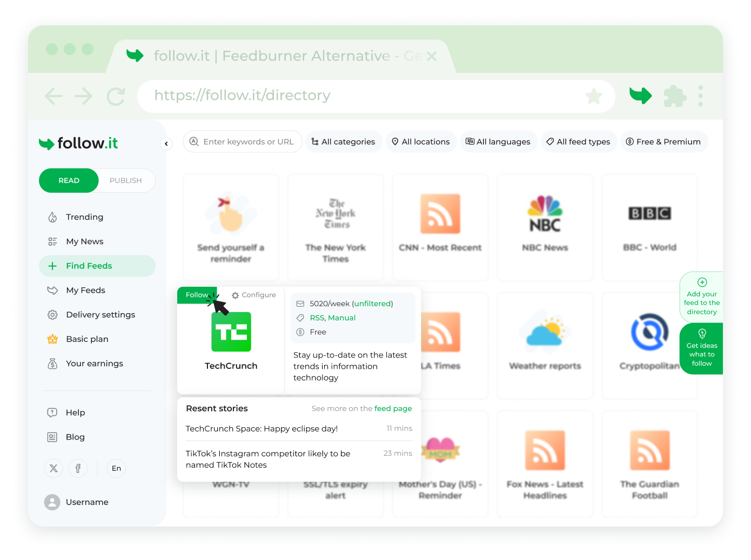
Task: Click the Delivery settings gear icon
Action: click(x=52, y=315)
